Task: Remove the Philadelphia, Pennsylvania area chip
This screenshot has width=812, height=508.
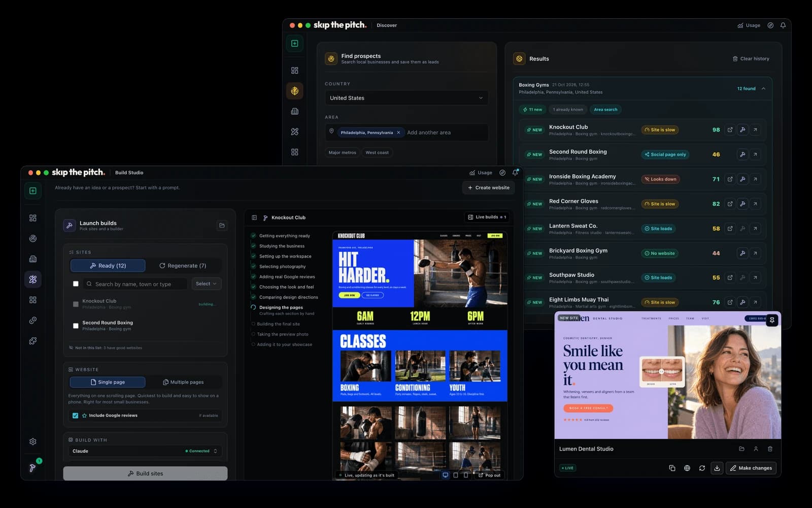Action: [398, 133]
